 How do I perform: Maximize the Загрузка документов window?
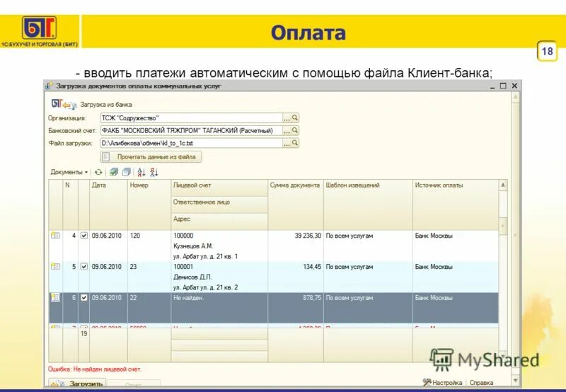pyautogui.click(x=503, y=86)
